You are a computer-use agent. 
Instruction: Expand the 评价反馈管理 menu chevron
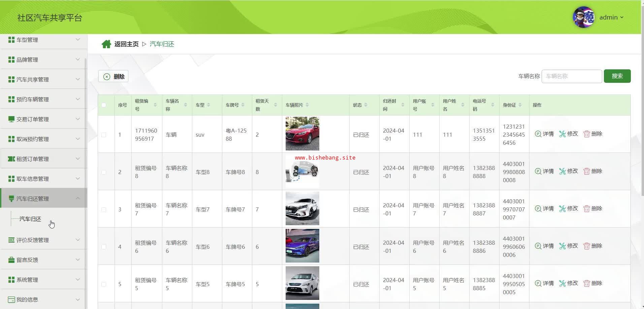pyautogui.click(x=78, y=240)
